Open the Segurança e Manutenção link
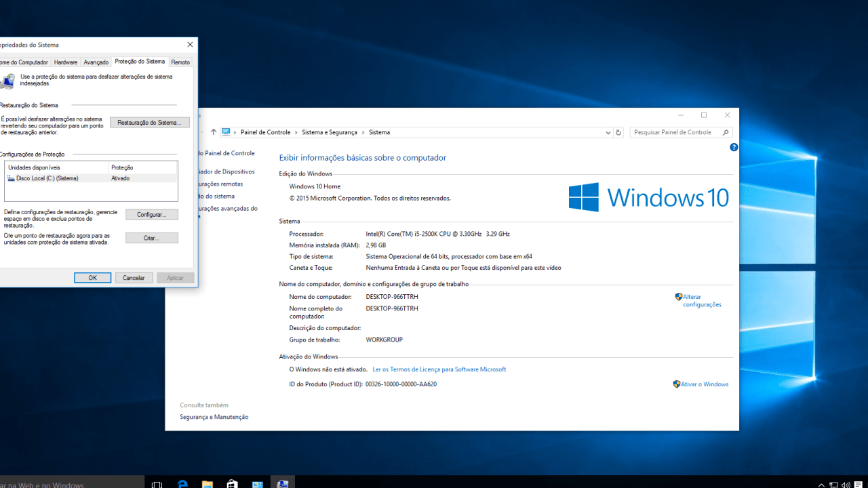868x488 pixels. (x=214, y=417)
